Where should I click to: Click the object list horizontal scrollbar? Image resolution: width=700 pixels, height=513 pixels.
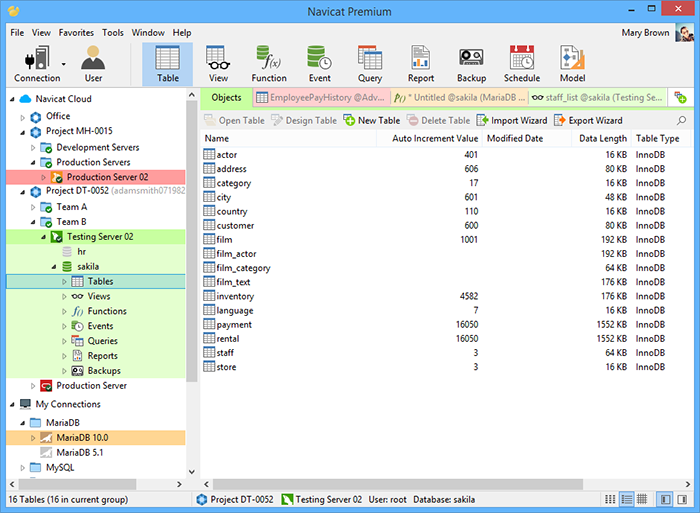pyautogui.click(x=398, y=484)
